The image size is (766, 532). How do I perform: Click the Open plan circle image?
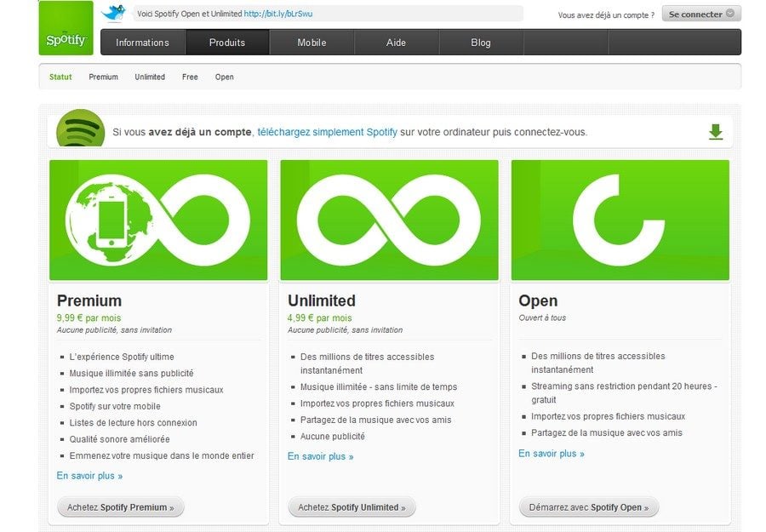point(620,220)
